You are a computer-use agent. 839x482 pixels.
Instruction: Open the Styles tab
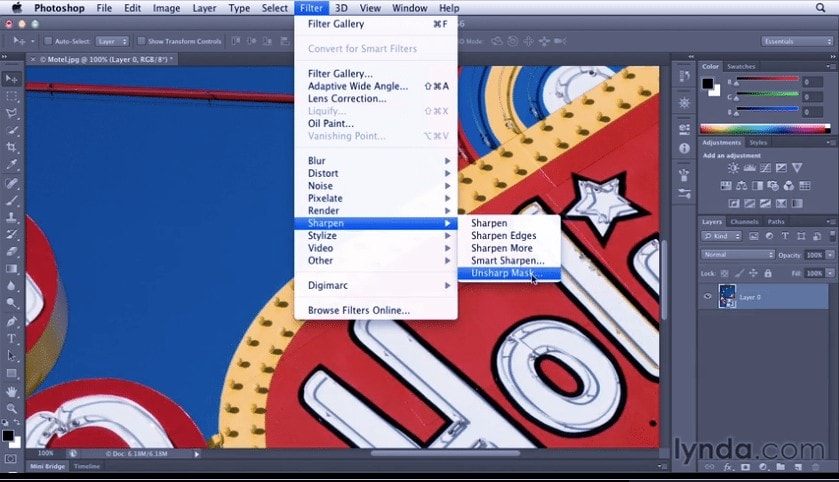[758, 142]
